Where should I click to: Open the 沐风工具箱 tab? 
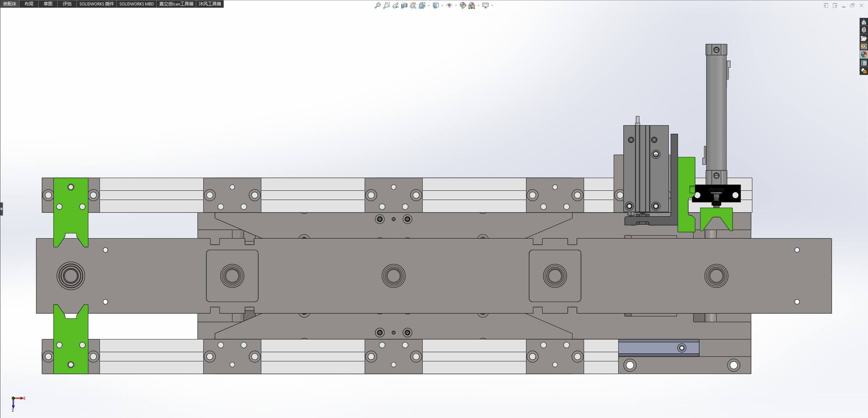(210, 4)
